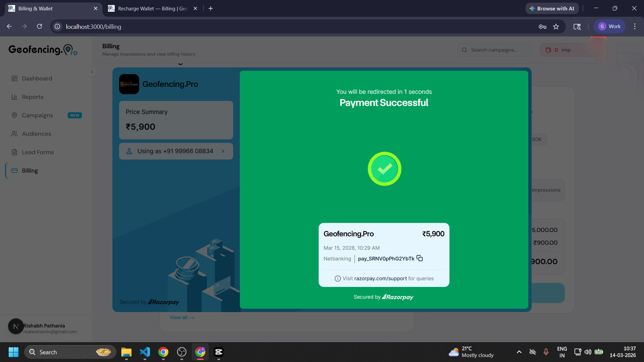
Task: Open the View all link
Action: (x=181, y=317)
